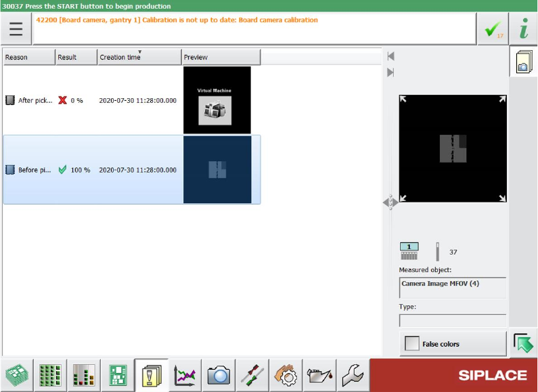Viewport: 538px width, 392px height.
Task: Open the camera view tab
Action: pos(219,375)
